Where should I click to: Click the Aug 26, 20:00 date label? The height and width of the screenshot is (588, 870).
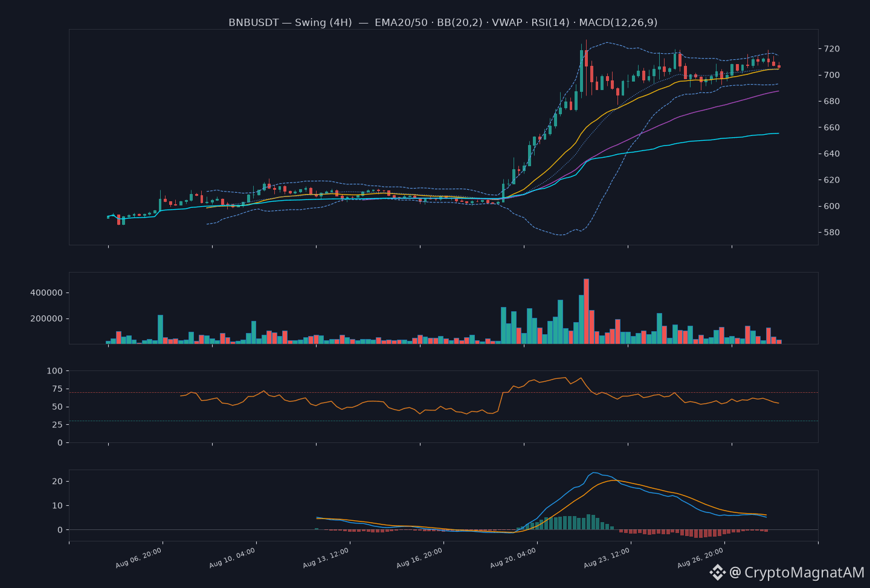(701, 558)
